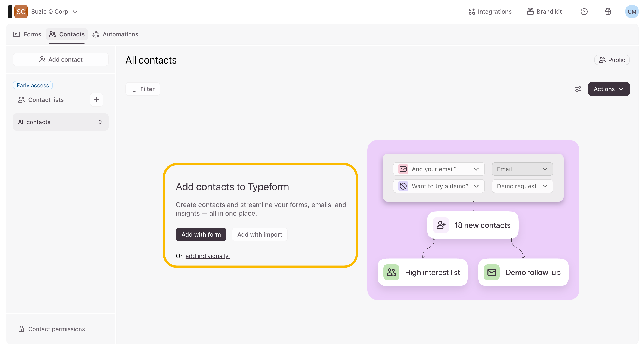The width and height of the screenshot is (644, 350).
Task: Open Brand kit from top bar
Action: [x=544, y=12]
